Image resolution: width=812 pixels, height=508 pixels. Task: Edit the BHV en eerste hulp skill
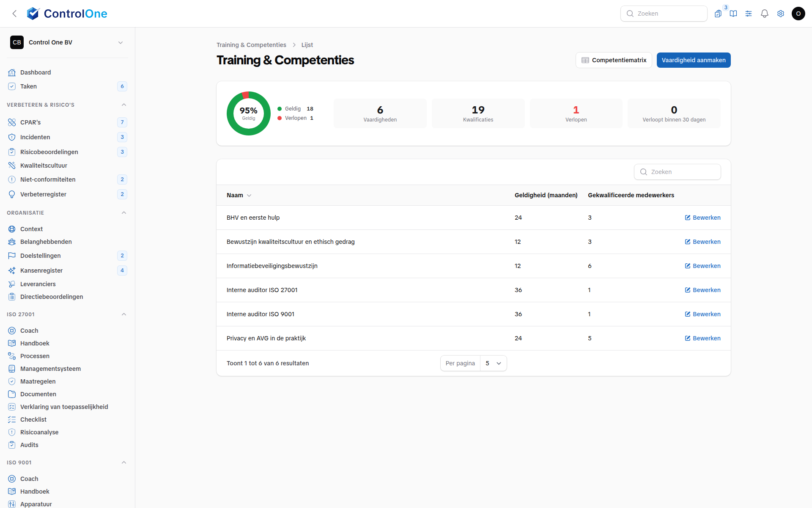702,218
